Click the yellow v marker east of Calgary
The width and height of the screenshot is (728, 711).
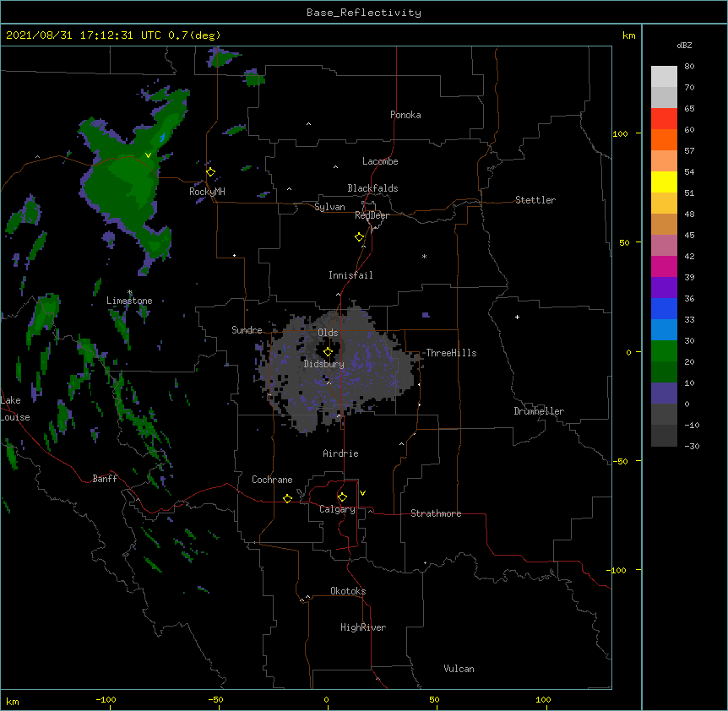362,493
